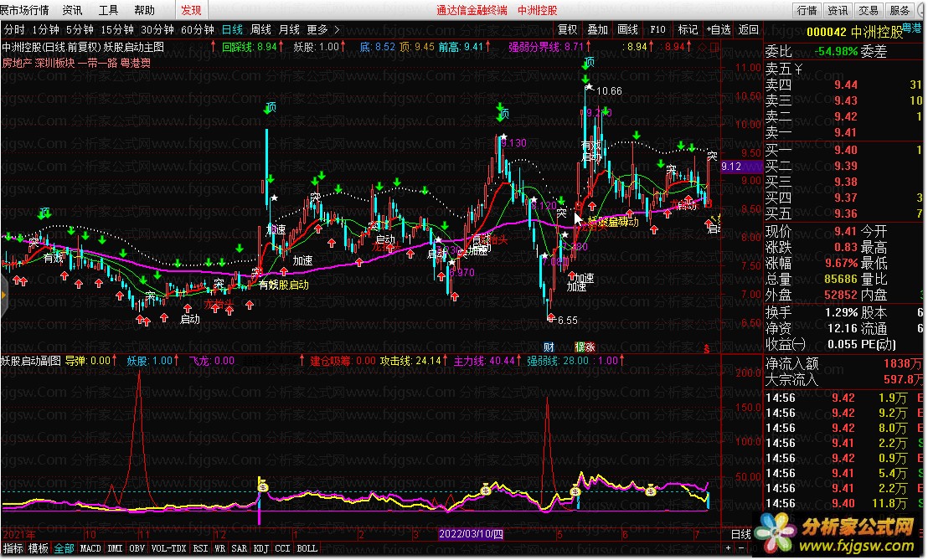
Task: Switch sub-chart to DMI indicator
Action: click(x=115, y=549)
